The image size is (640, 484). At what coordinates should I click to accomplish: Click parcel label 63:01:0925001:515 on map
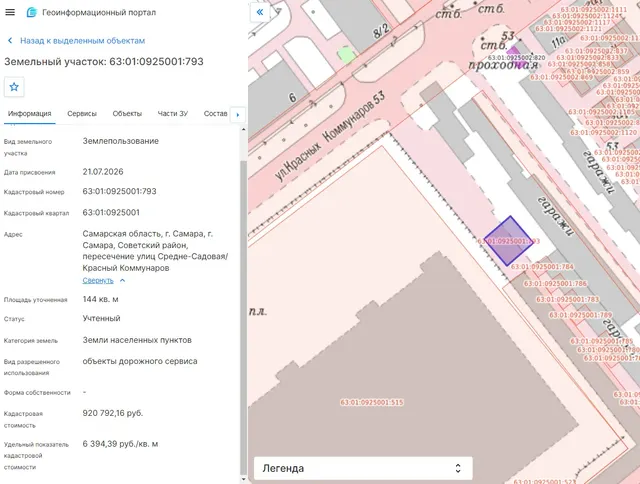pyautogui.click(x=372, y=402)
